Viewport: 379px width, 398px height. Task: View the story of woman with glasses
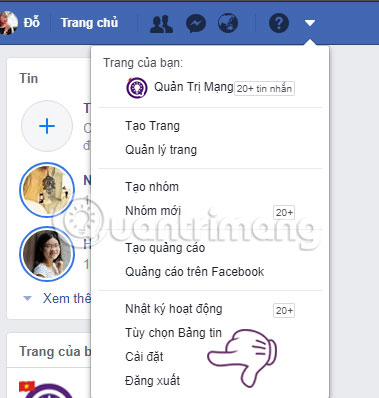(x=47, y=254)
